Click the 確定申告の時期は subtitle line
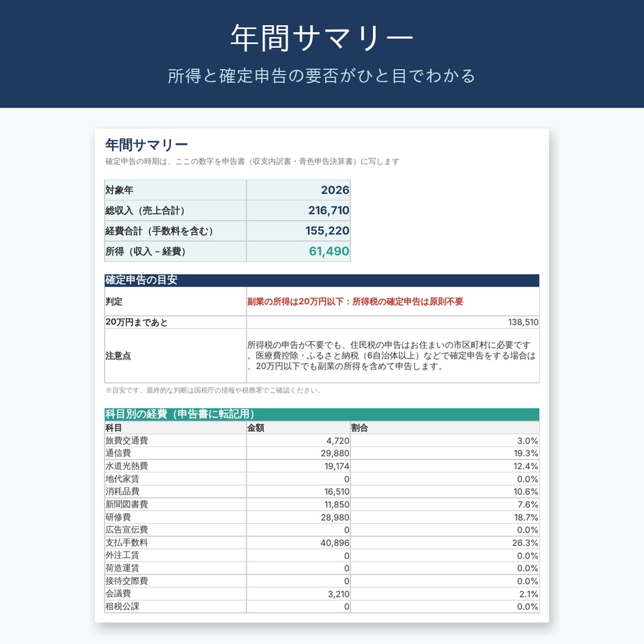This screenshot has height=644, width=644. click(252, 162)
